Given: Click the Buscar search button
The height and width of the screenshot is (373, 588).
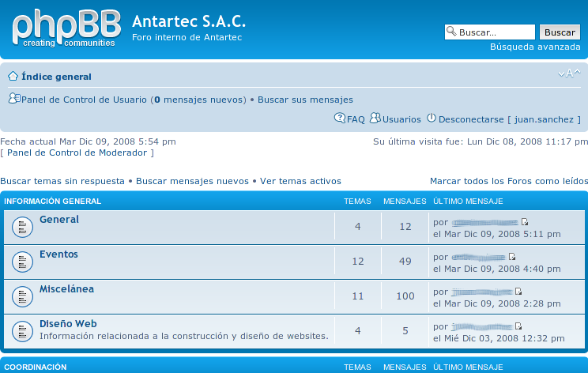Looking at the screenshot, I should 560,32.
